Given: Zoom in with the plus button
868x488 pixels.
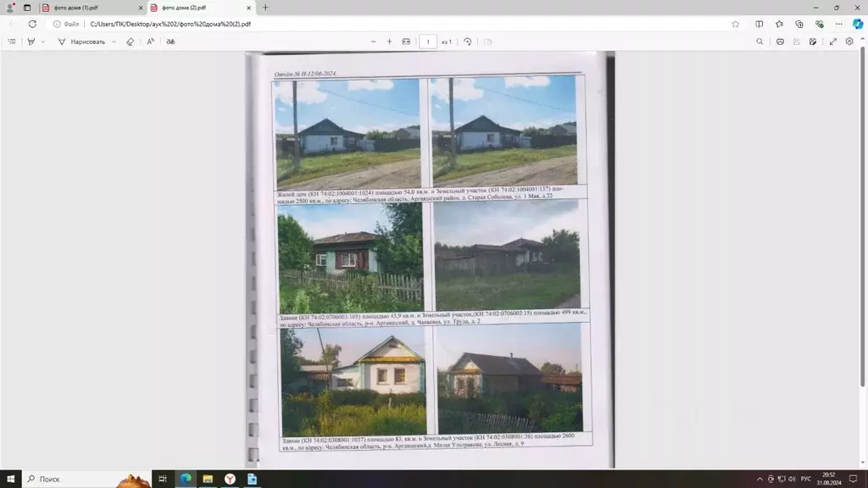Looking at the screenshot, I should pos(389,42).
